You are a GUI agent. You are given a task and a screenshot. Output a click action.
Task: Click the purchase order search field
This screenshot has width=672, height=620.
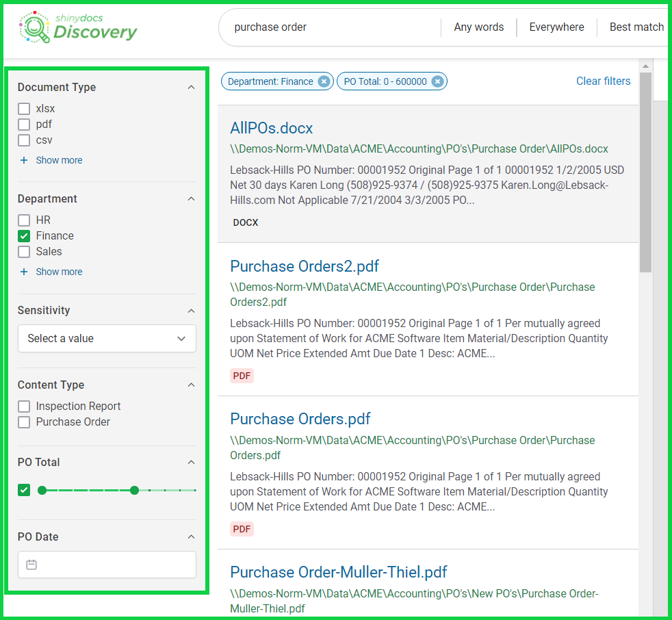[x=328, y=27]
